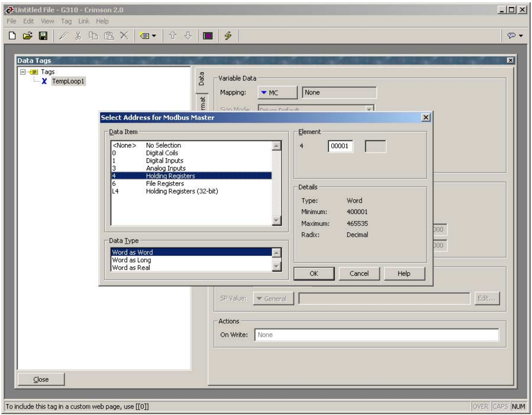Click Help in the Select Address dialog

(404, 274)
